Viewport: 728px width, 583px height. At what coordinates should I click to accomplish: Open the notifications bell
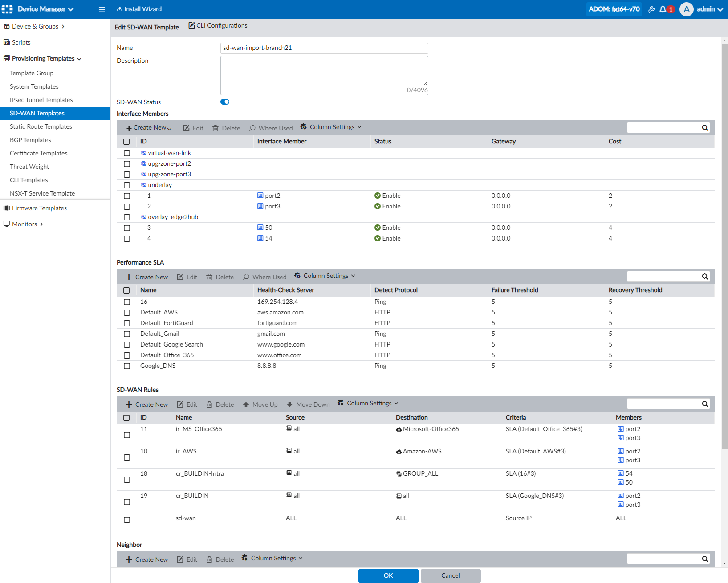pos(664,9)
